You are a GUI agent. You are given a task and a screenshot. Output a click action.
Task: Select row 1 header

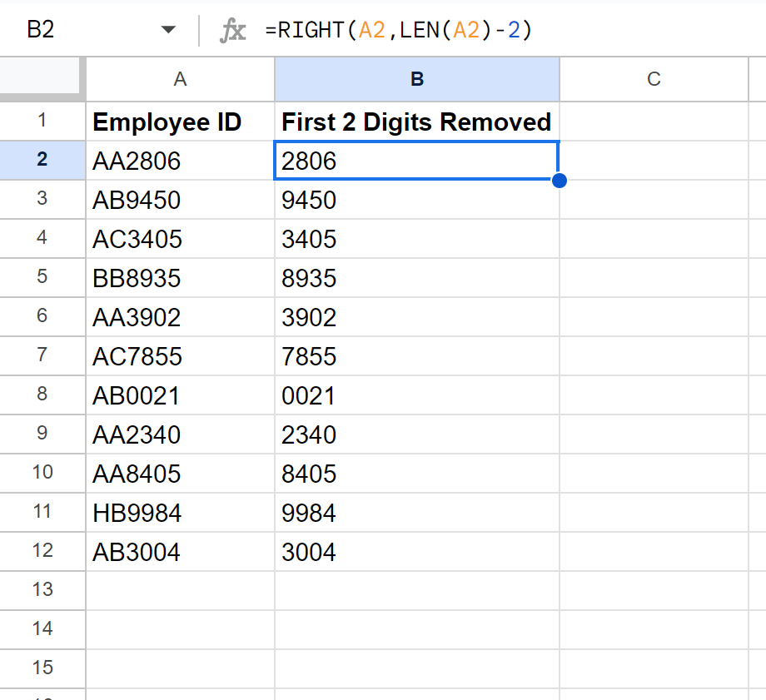tap(42, 121)
